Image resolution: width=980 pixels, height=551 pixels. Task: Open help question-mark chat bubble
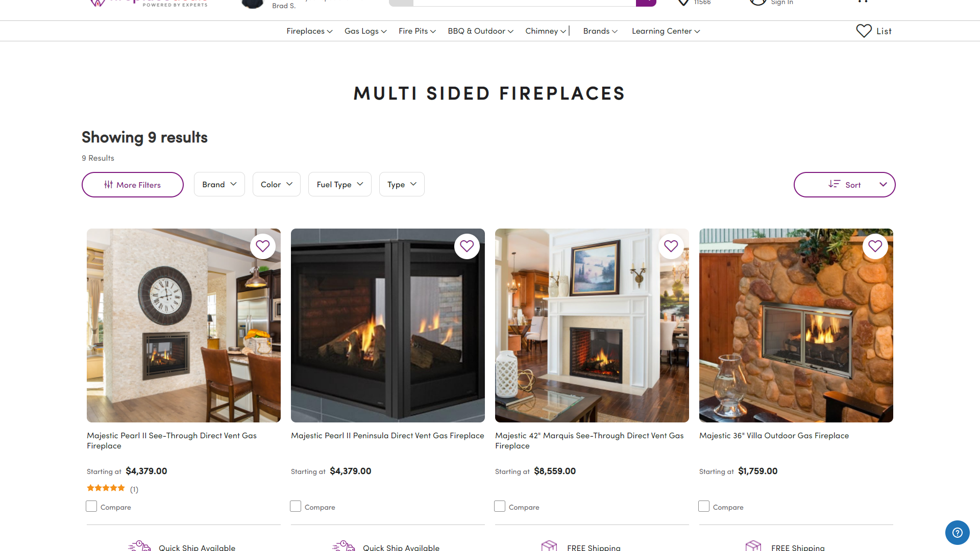(x=958, y=533)
